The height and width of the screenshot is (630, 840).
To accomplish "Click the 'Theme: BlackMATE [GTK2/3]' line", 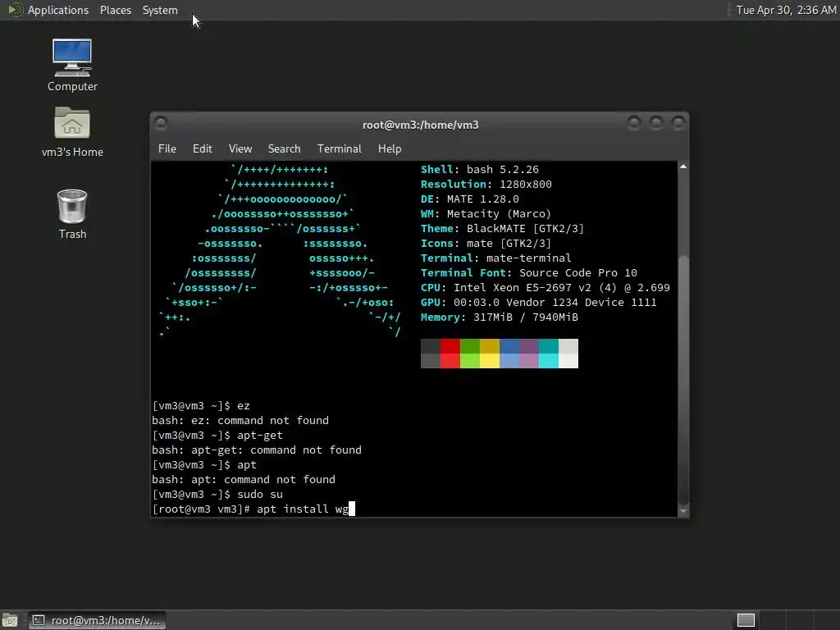I will click(503, 229).
